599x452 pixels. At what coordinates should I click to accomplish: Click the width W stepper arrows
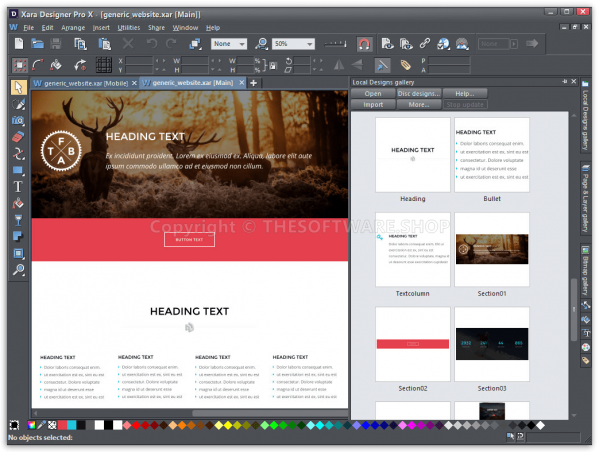(x=216, y=60)
